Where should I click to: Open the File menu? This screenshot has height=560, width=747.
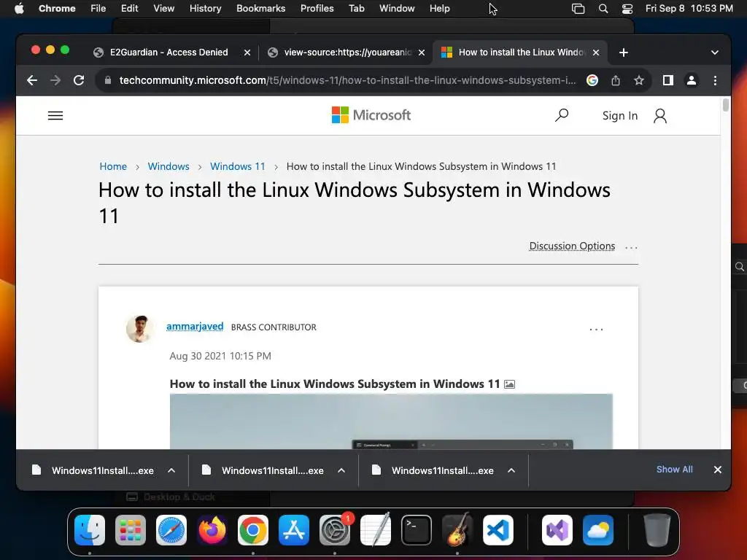(98, 9)
